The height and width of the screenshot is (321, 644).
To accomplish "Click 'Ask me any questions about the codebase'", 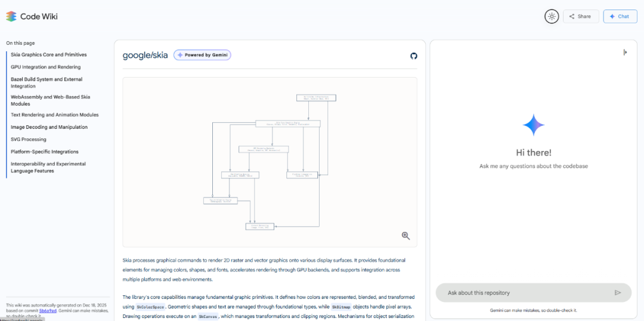I will coord(534,166).
